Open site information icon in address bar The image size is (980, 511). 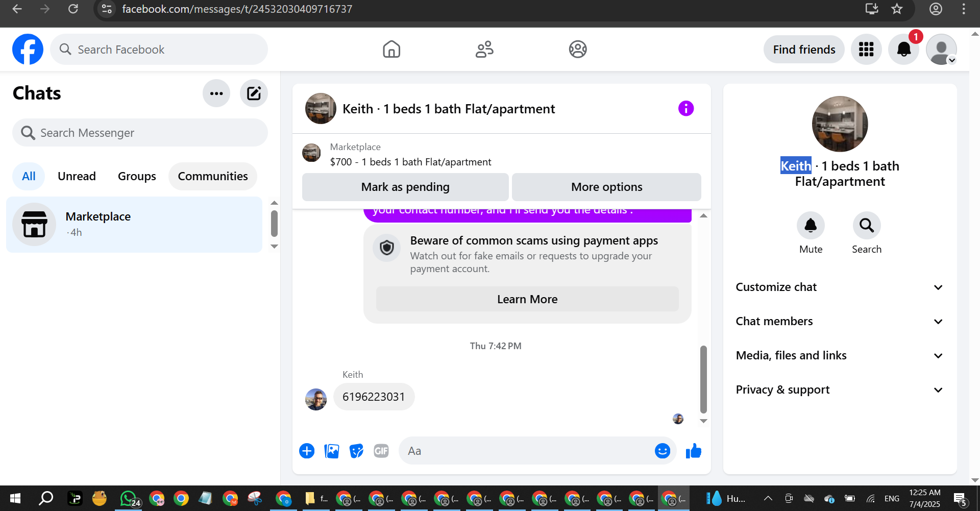107,9
